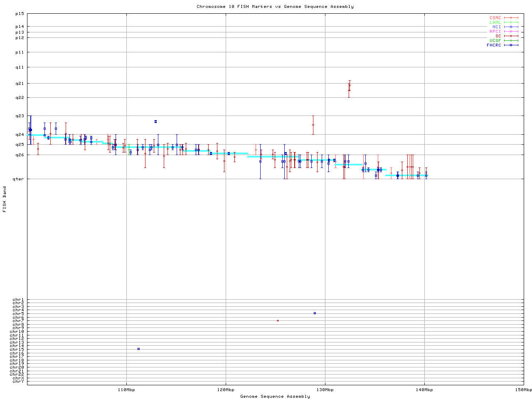Select the square data point on the chr5 row

315,313
